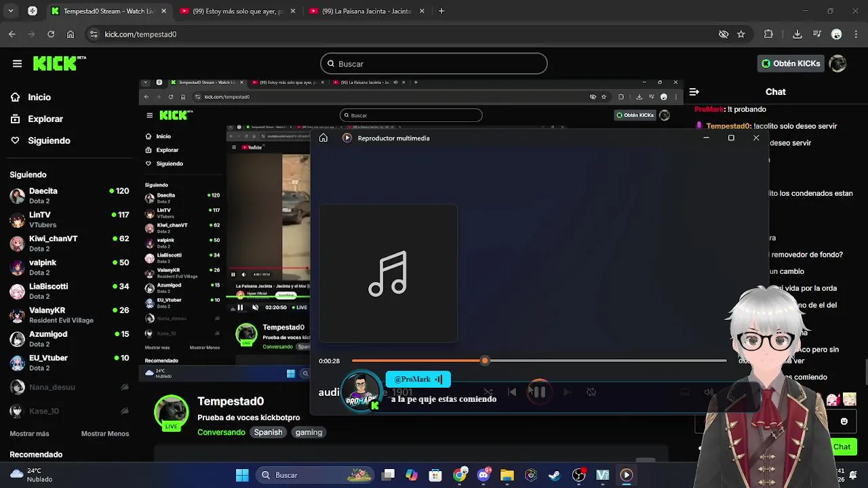Image resolution: width=868 pixels, height=488 pixels.
Task: Click the green Chat send button
Action: tap(842, 447)
